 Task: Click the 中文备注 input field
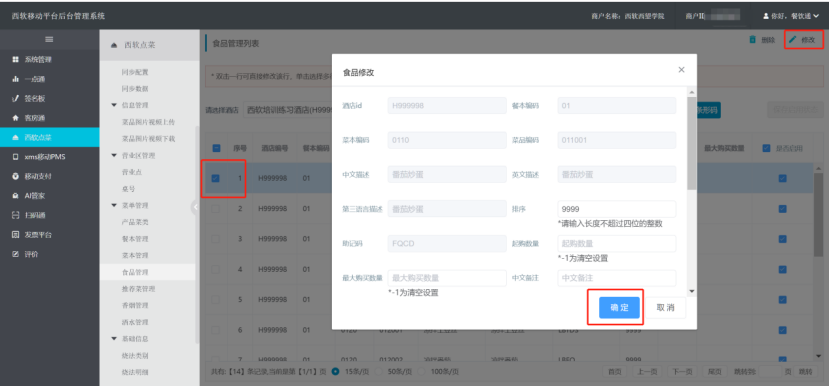[616, 278]
